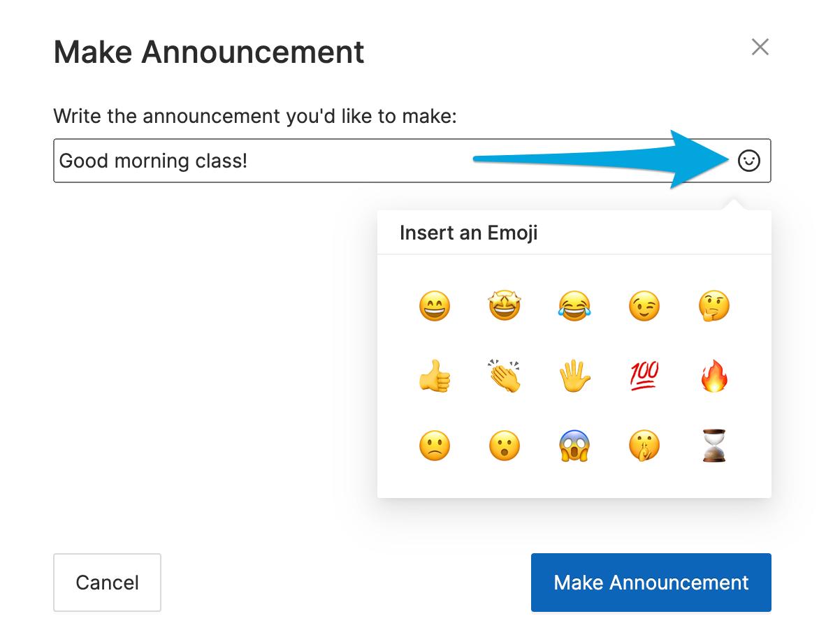
Task: Select the winking face emoji
Action: (644, 305)
